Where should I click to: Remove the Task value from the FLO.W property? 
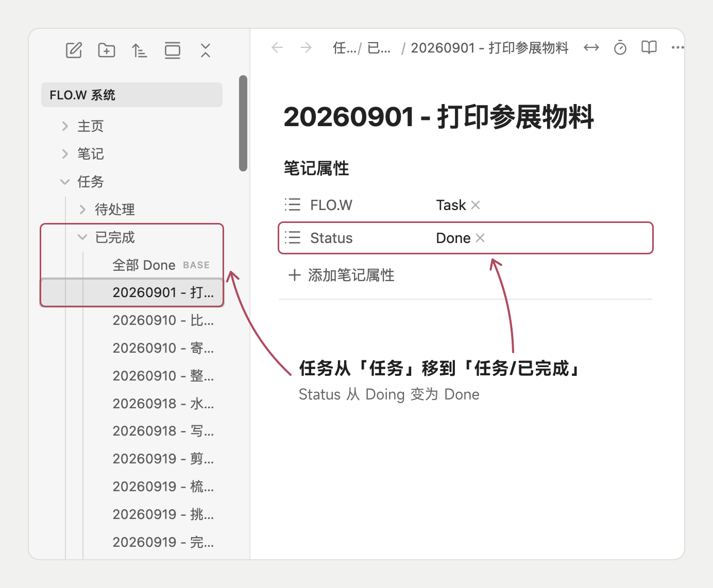[476, 205]
